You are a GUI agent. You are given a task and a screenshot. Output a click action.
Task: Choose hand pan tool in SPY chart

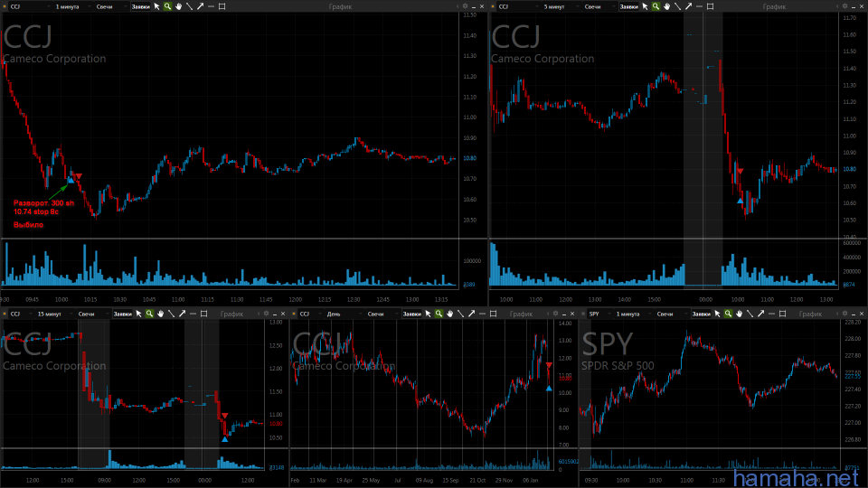point(739,314)
